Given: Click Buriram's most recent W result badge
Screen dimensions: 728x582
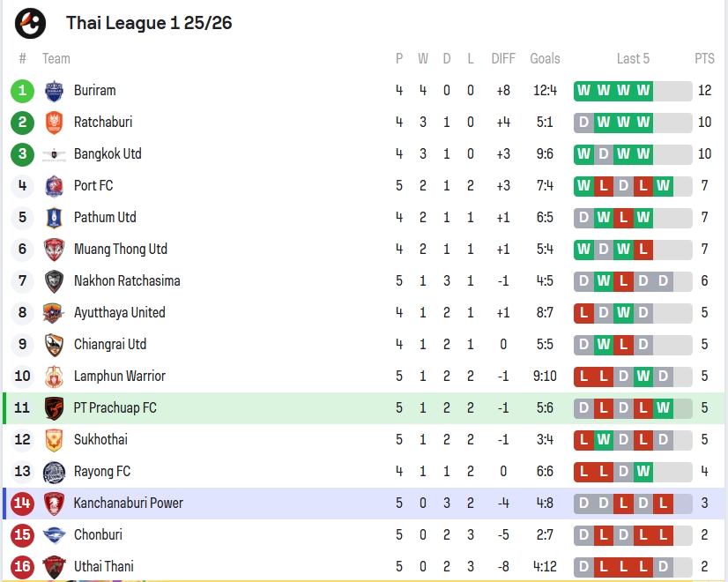Looking at the screenshot, I should click(643, 91).
